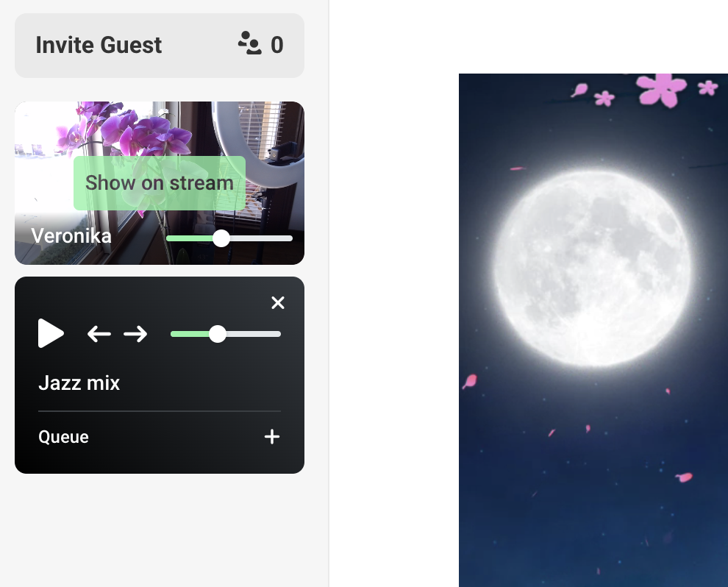Click the guests icon beside the count
Image resolution: width=728 pixels, height=587 pixels.
(250, 43)
